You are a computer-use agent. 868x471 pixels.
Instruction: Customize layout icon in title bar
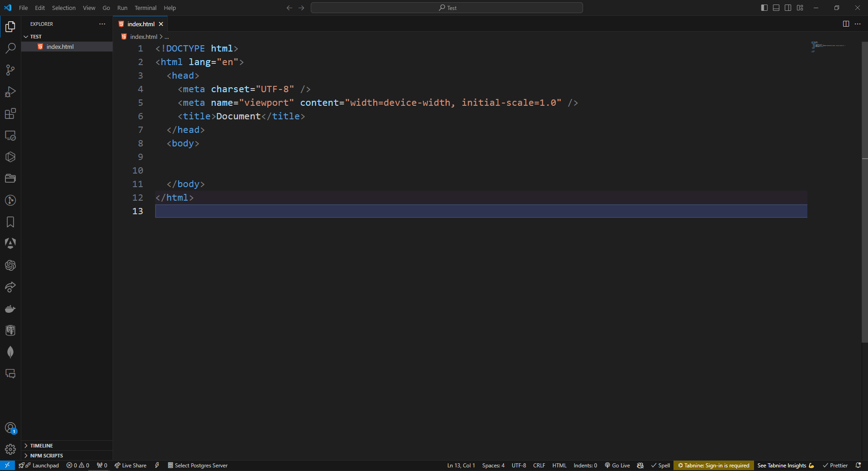tap(800, 8)
